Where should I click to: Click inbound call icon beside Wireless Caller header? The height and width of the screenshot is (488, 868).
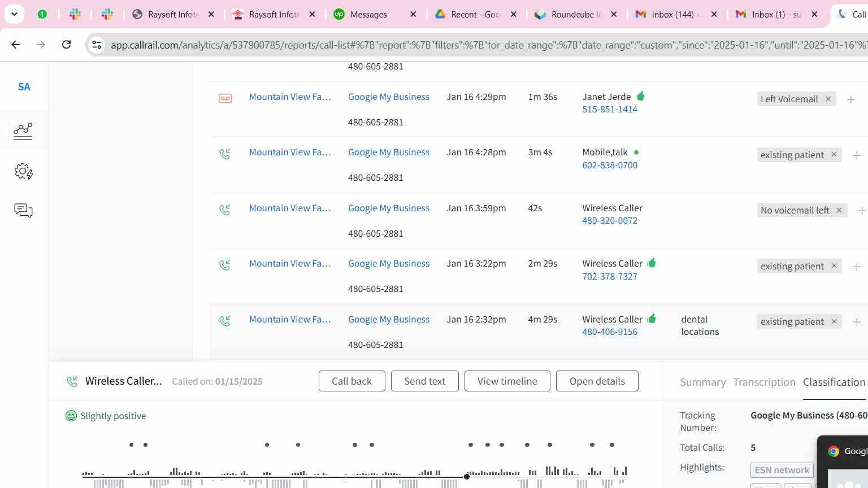tap(72, 381)
